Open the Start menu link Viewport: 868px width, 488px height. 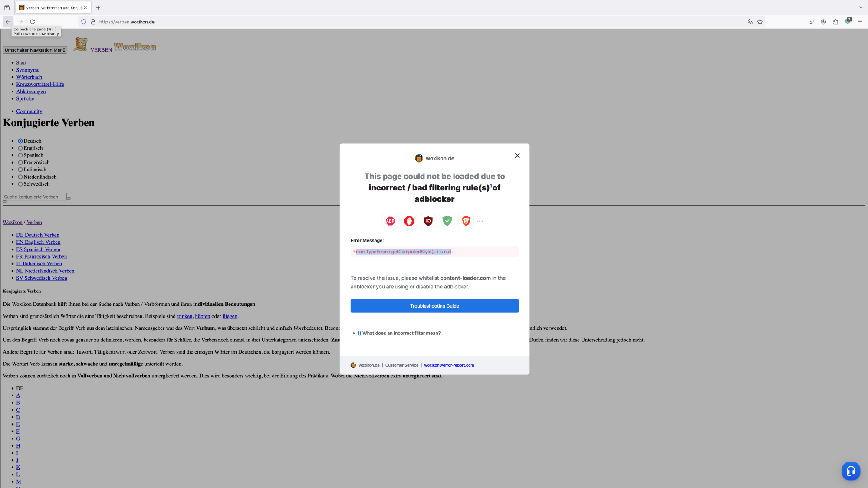click(21, 63)
